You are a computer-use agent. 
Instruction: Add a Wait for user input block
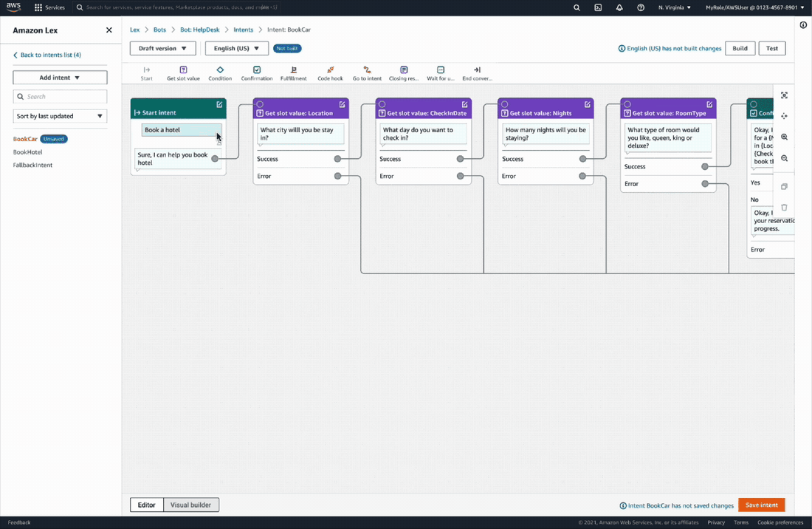[441, 74]
